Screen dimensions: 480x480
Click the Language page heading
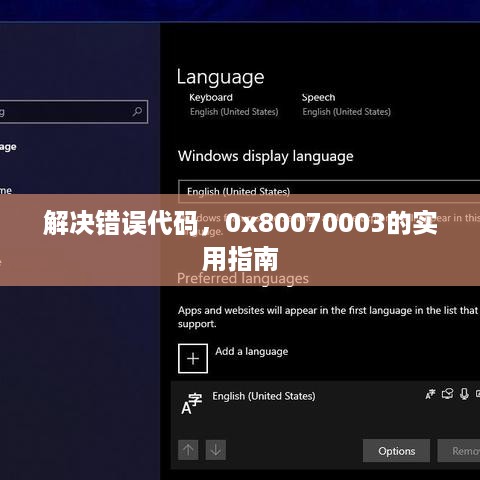tap(220, 77)
